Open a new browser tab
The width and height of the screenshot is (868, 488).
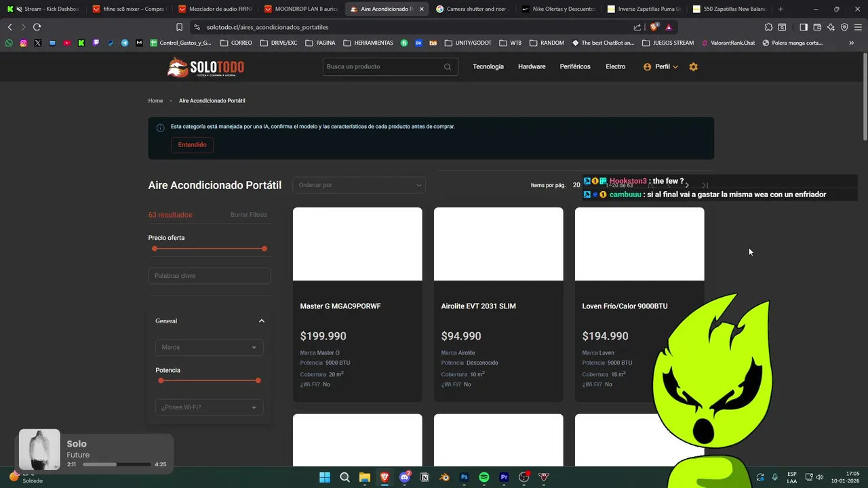[x=781, y=9]
